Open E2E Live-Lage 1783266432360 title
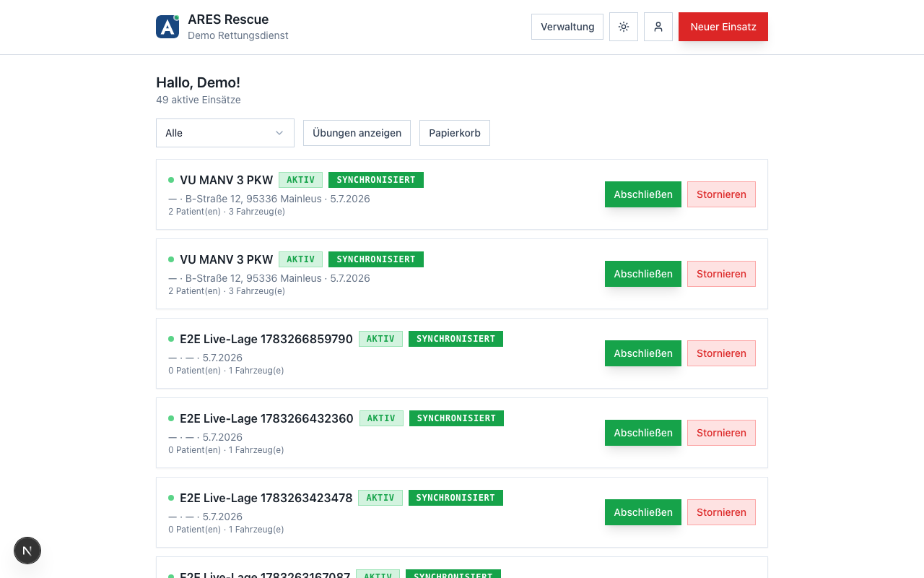This screenshot has height=578, width=924. click(266, 418)
